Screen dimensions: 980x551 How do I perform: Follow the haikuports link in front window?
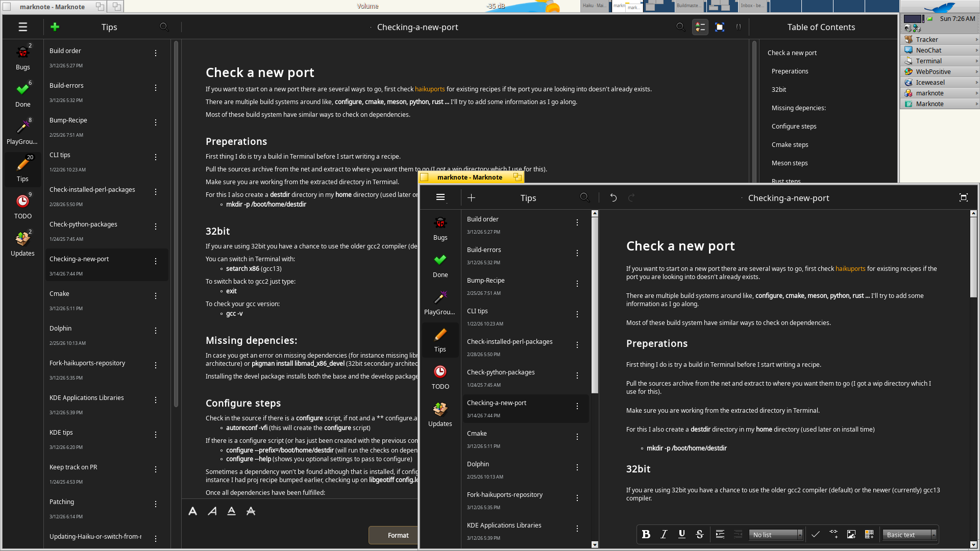coord(850,268)
